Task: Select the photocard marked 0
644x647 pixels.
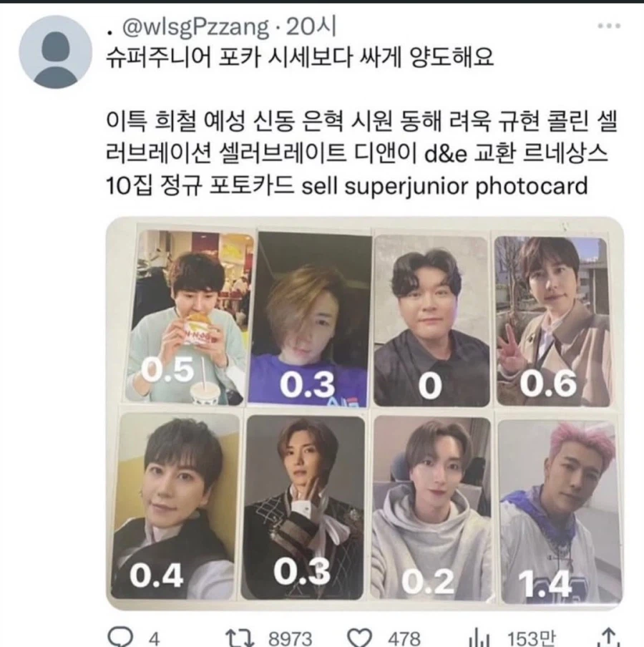Action: click(431, 320)
